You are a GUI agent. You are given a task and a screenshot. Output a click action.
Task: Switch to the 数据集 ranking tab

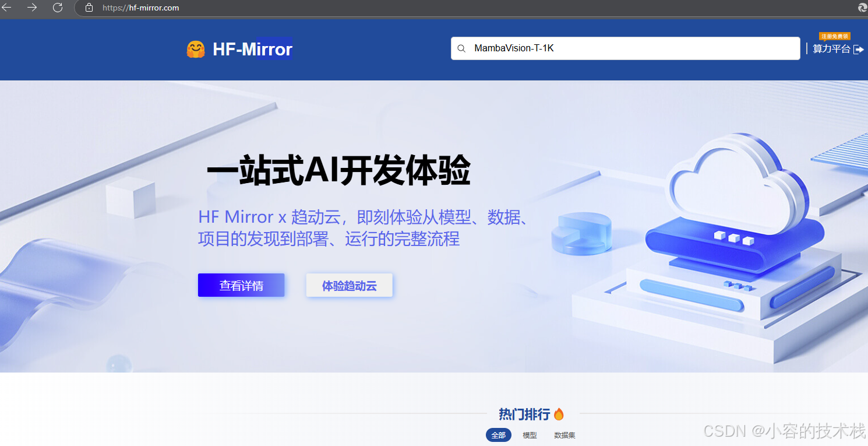tap(564, 436)
